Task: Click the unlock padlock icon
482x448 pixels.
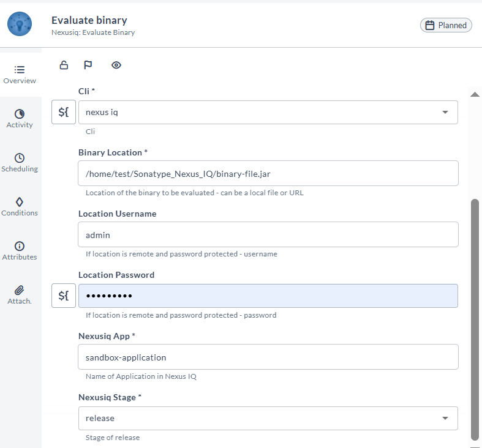Action: [x=64, y=65]
